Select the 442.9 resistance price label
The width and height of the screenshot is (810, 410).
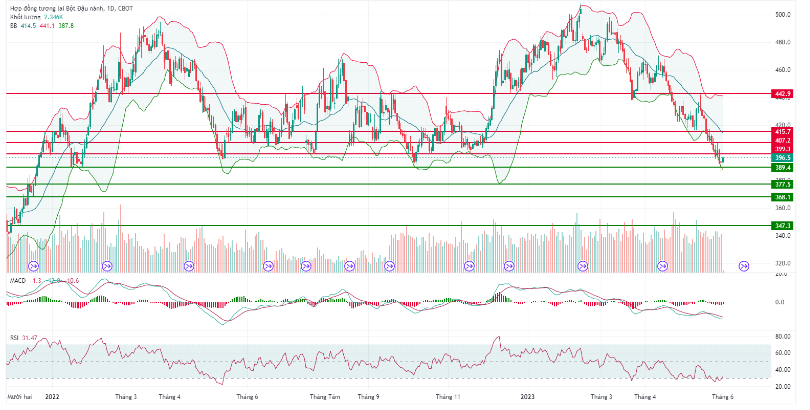coord(782,93)
